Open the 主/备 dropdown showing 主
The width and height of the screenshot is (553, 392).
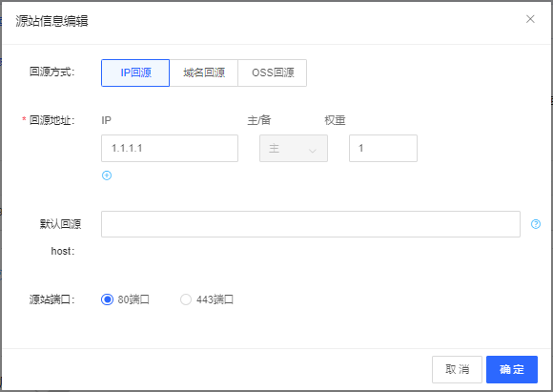(294, 148)
